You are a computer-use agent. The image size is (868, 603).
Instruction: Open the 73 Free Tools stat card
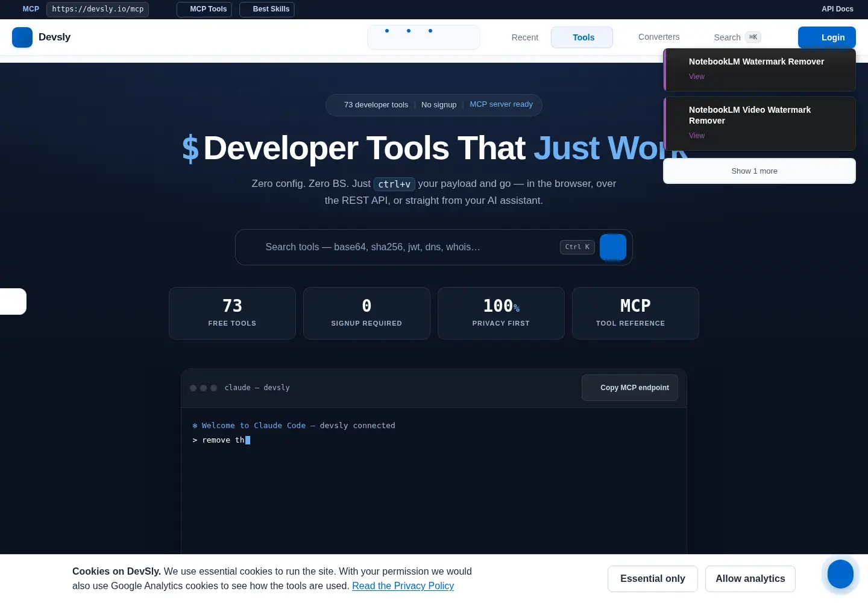click(x=232, y=313)
